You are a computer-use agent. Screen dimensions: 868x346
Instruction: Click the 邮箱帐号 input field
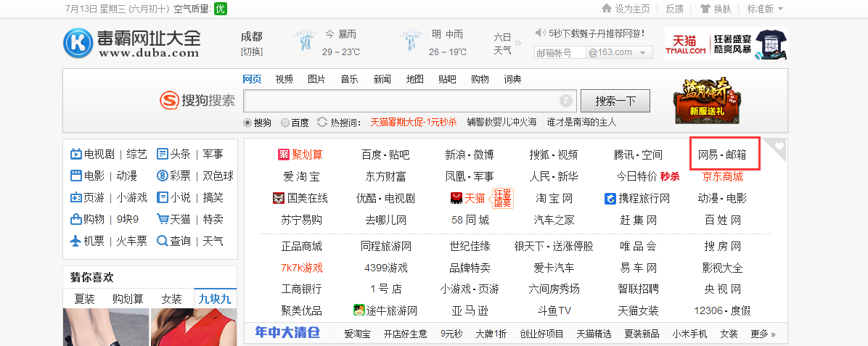click(560, 53)
